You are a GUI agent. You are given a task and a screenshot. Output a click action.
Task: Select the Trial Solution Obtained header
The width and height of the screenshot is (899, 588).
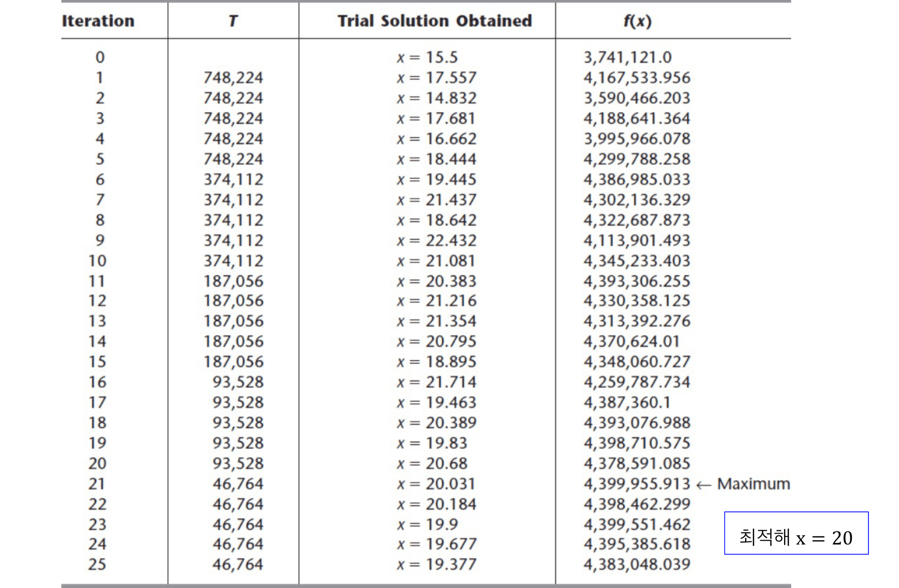pyautogui.click(x=435, y=21)
